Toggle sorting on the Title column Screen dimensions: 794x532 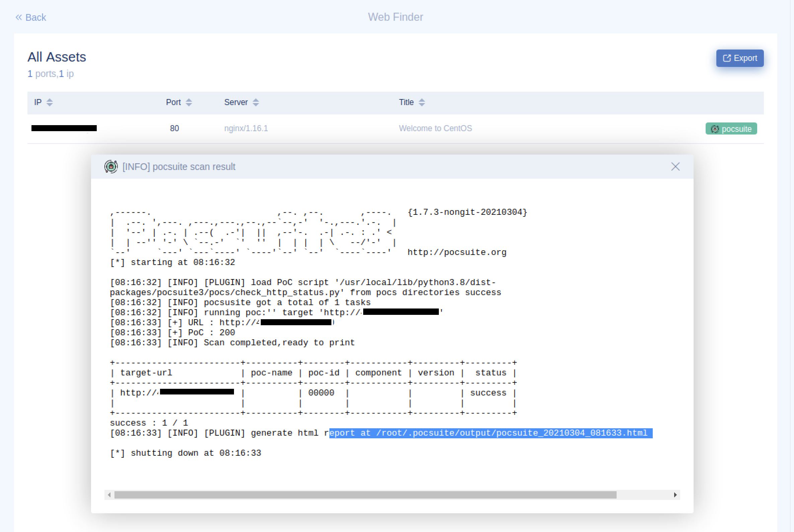pyautogui.click(x=422, y=102)
